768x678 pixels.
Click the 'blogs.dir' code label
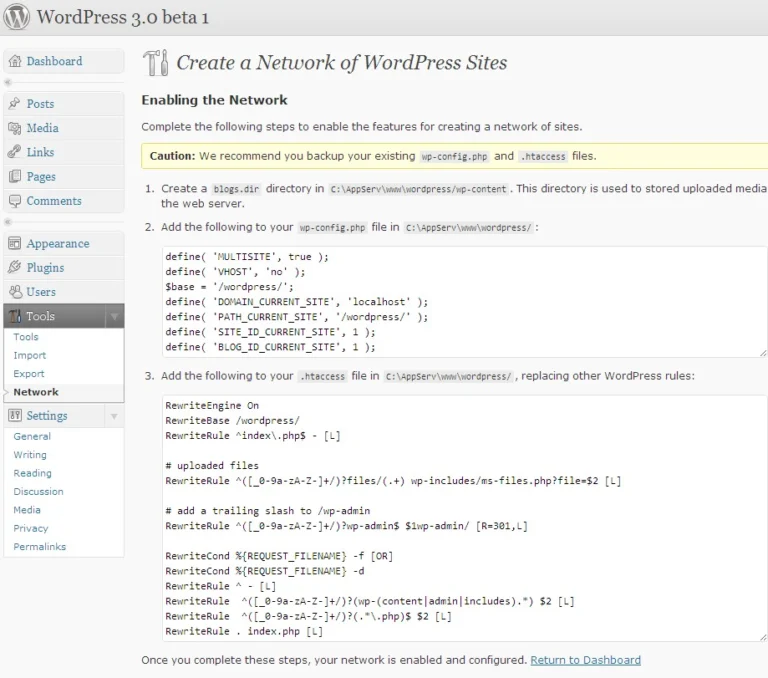pyautogui.click(x=236, y=189)
